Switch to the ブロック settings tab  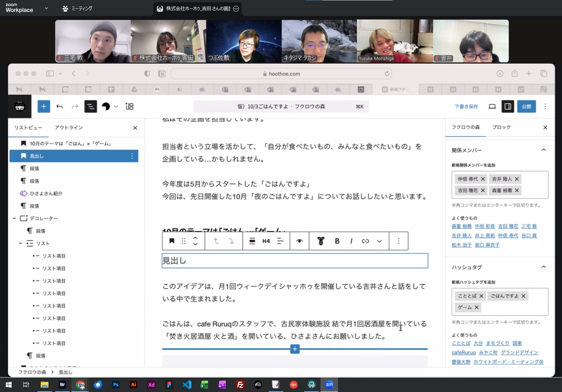click(x=501, y=127)
